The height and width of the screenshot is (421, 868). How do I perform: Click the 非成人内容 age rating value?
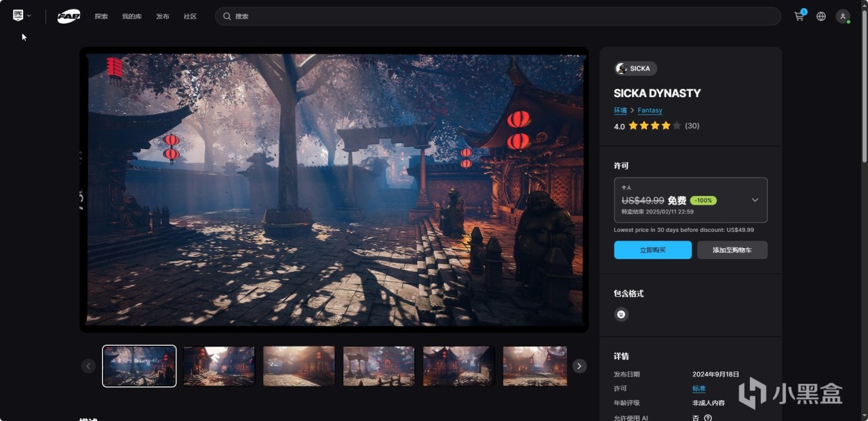click(x=708, y=403)
